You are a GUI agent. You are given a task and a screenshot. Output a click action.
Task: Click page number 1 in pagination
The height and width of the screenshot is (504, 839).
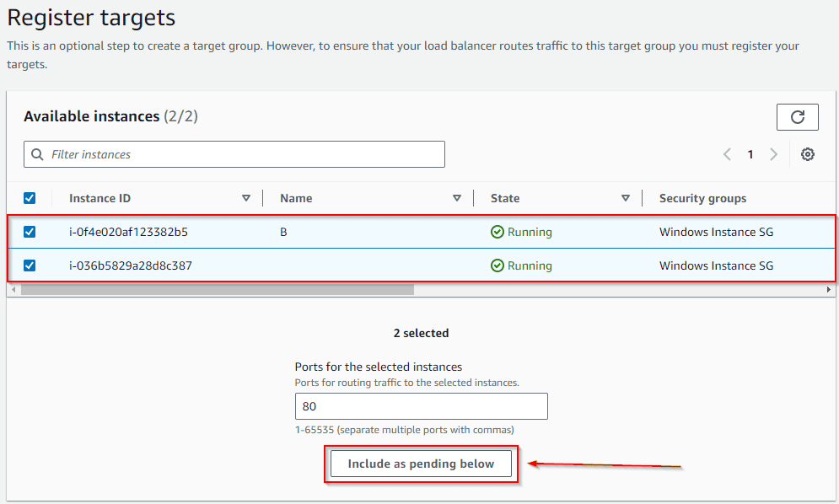[750, 154]
